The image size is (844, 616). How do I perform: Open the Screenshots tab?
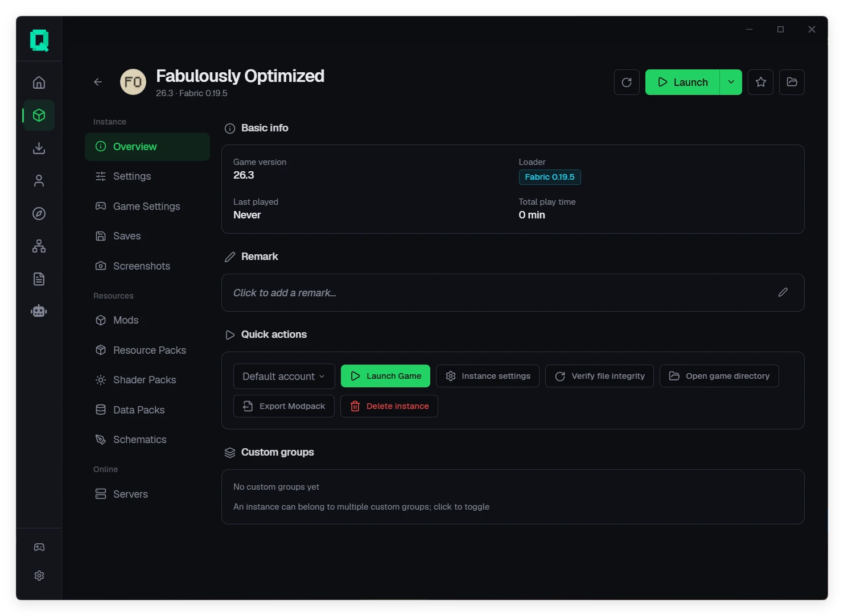[x=147, y=266]
